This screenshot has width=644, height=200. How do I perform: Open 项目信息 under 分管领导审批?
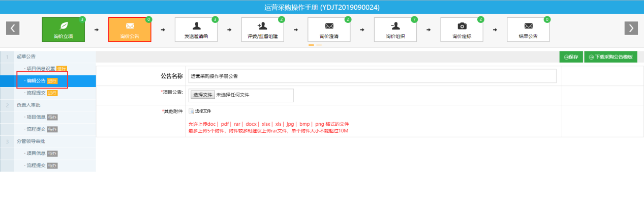(x=36, y=153)
